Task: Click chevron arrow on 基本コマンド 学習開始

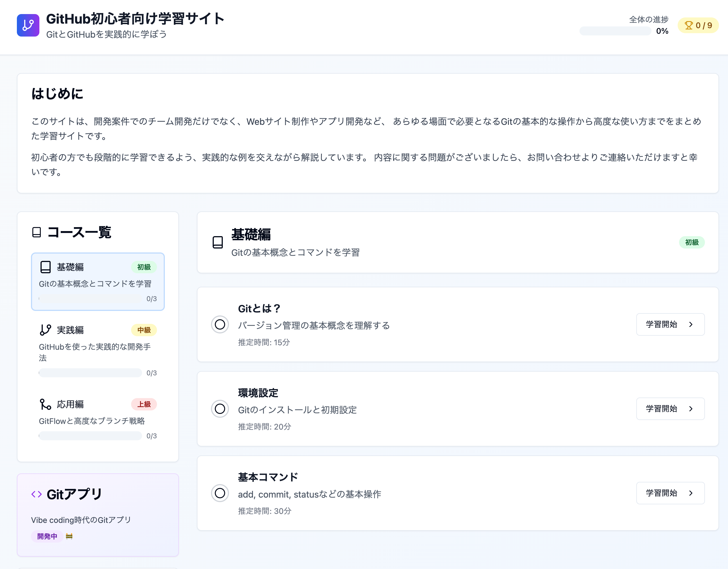Action: click(x=691, y=493)
